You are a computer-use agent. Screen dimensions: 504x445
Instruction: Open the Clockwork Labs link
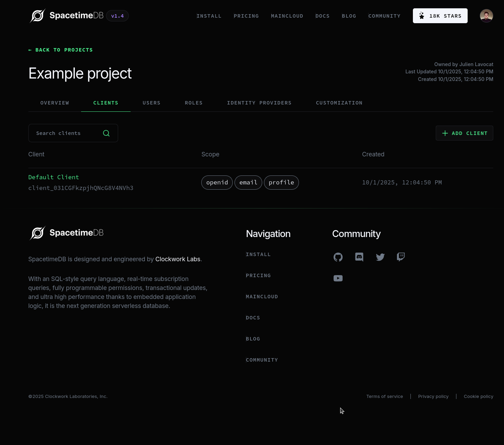pos(178,259)
